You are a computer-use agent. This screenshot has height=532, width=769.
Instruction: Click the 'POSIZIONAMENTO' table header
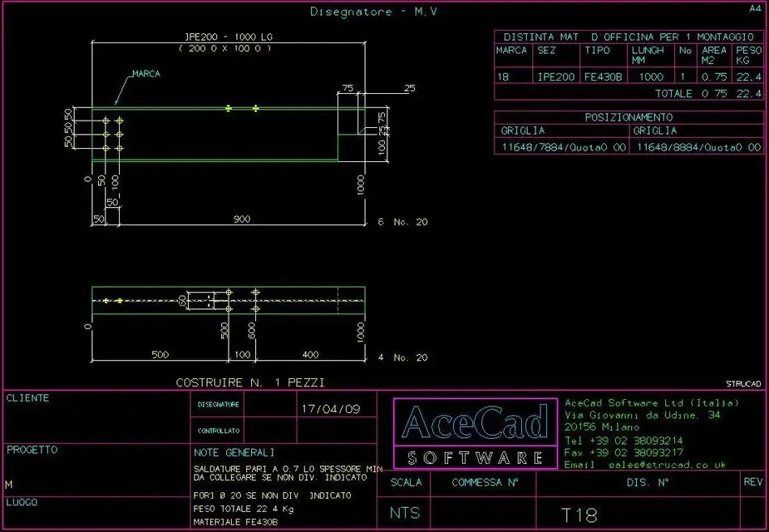629,117
